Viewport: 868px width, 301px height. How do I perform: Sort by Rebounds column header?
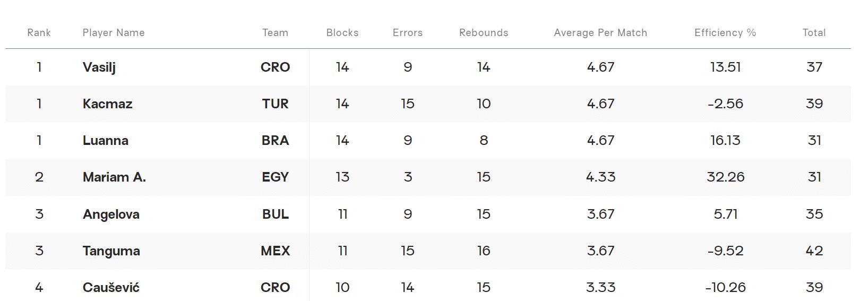click(484, 32)
